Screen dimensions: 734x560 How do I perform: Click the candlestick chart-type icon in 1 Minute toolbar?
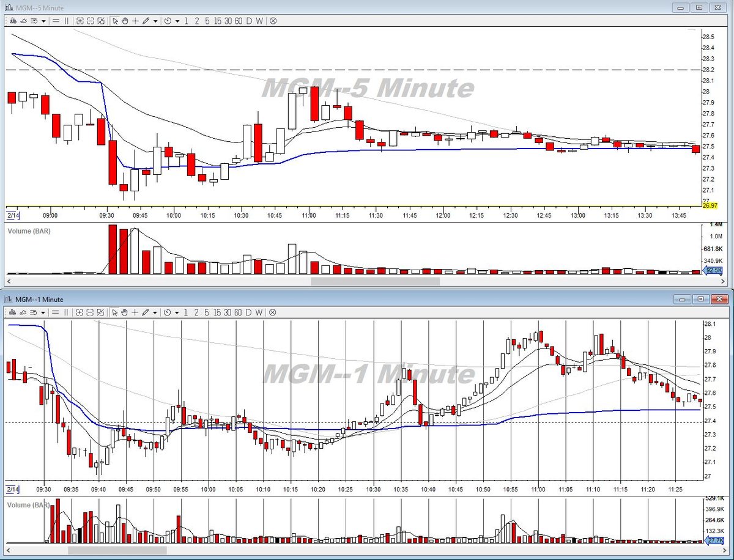click(13, 312)
